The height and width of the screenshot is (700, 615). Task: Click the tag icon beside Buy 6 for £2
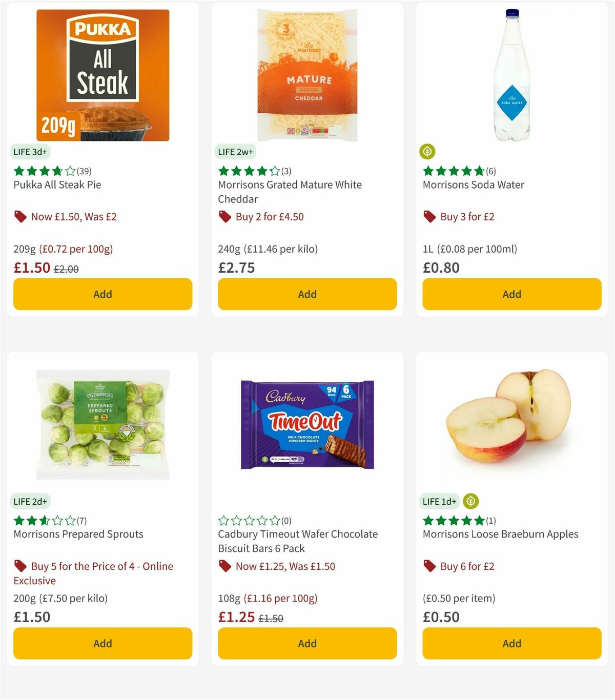[429, 566]
